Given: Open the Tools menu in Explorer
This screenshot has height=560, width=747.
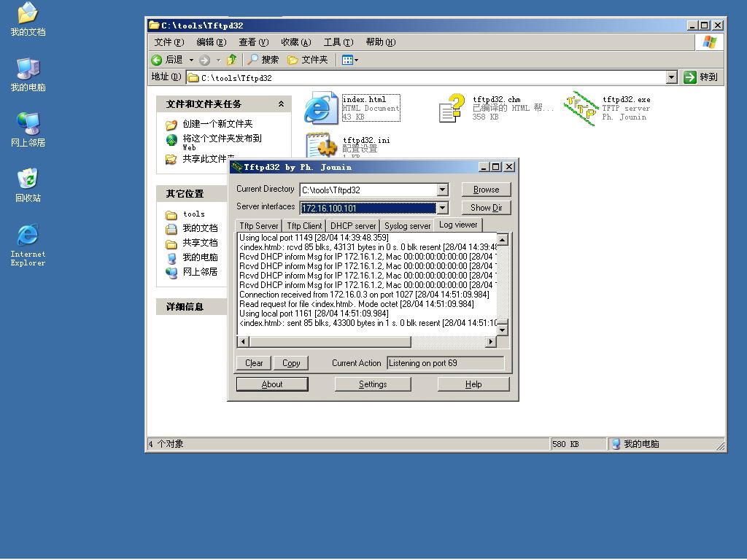Looking at the screenshot, I should point(338,42).
